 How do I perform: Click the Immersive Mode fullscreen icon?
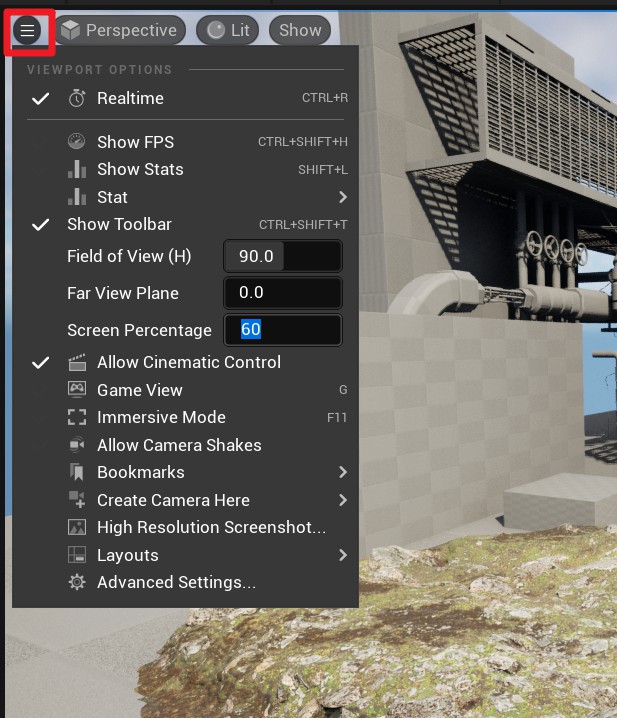77,417
